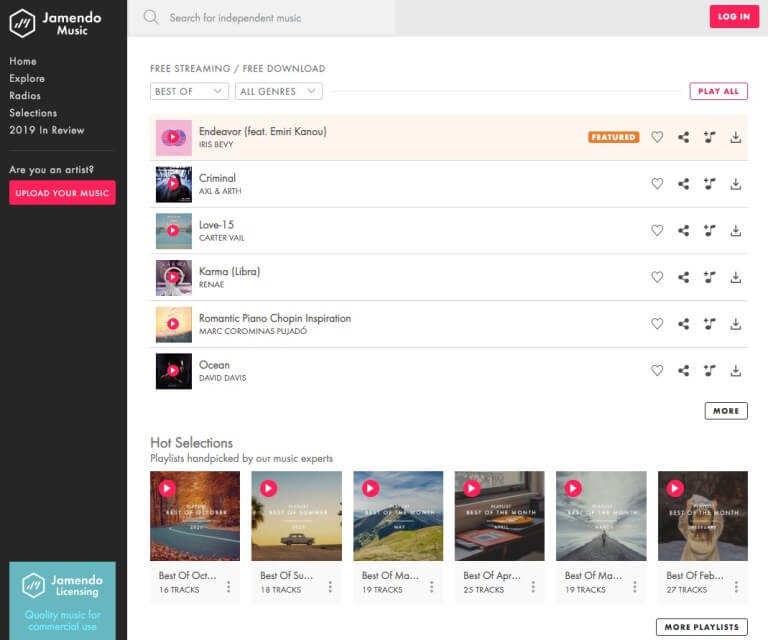This screenshot has height=640, width=768.
Task: Click the search magnifier icon
Action: pyautogui.click(x=151, y=18)
